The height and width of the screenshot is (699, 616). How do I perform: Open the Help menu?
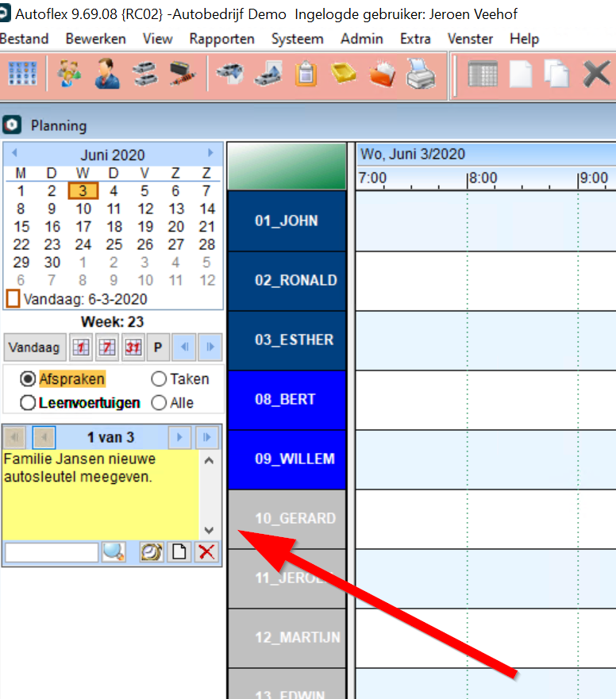pos(525,39)
